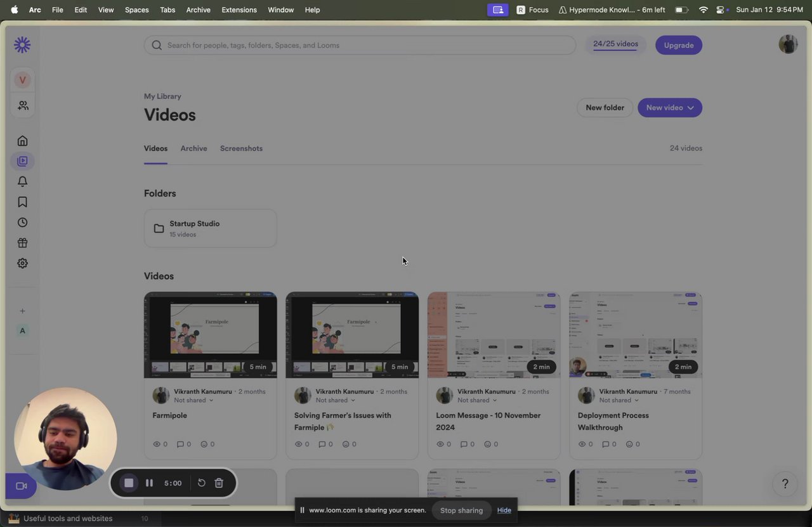Image resolution: width=812 pixels, height=527 pixels.
Task: Open the V workspace avatar
Action: click(22, 80)
